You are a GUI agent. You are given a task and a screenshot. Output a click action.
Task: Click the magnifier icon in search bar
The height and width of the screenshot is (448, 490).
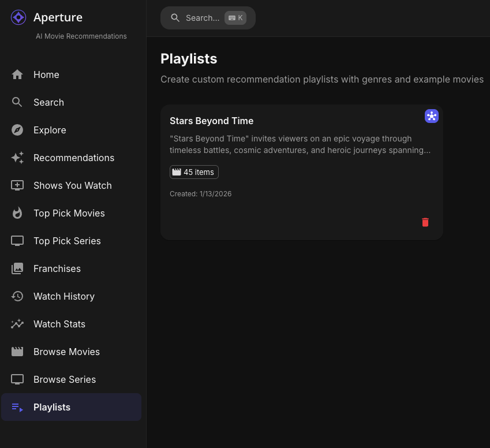click(x=175, y=18)
